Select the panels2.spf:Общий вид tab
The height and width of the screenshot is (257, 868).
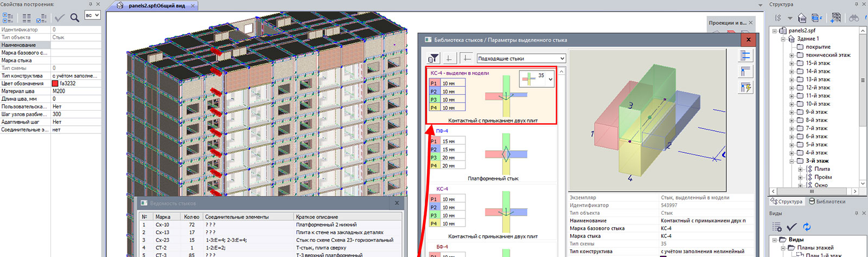(156, 6)
